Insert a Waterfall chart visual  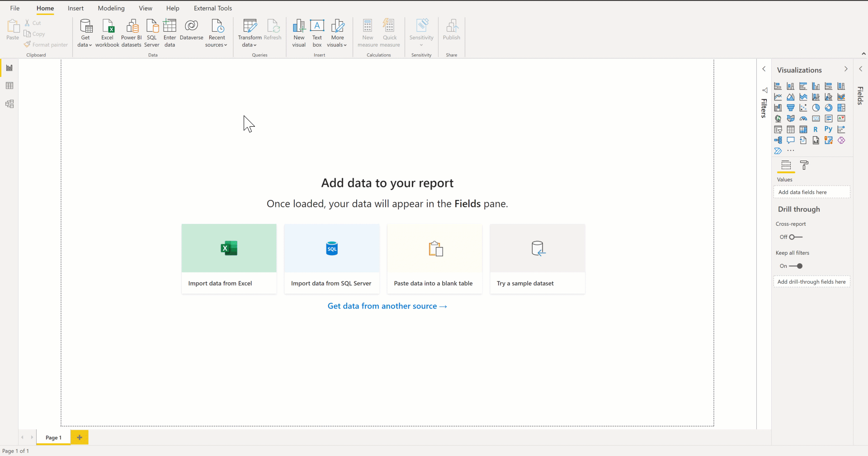pos(778,108)
